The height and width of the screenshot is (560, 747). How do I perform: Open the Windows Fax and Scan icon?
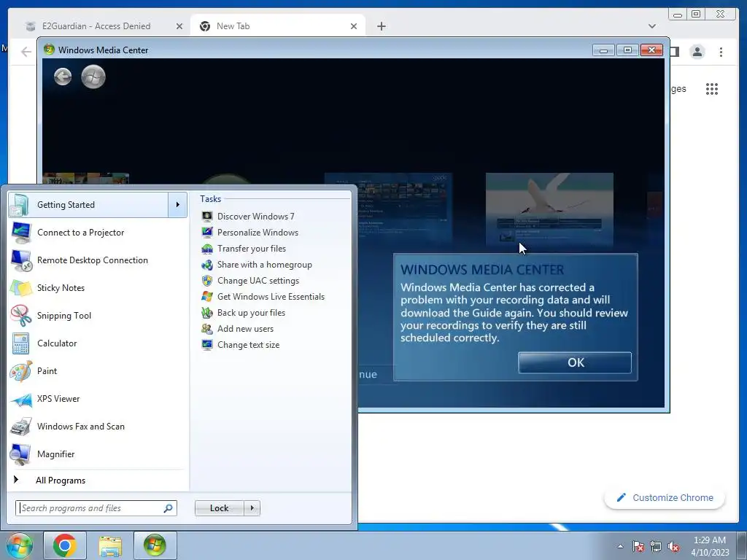click(x=21, y=426)
